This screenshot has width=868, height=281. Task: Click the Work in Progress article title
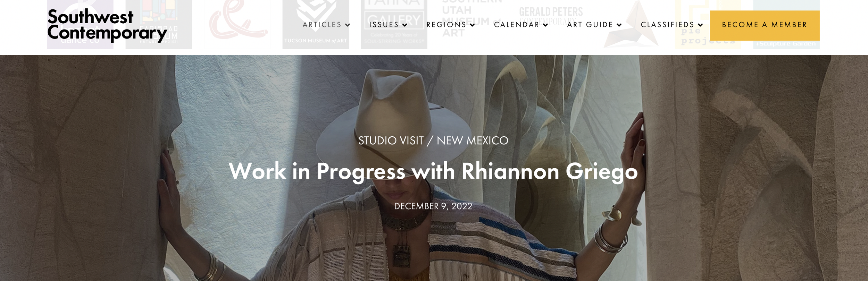[433, 171]
